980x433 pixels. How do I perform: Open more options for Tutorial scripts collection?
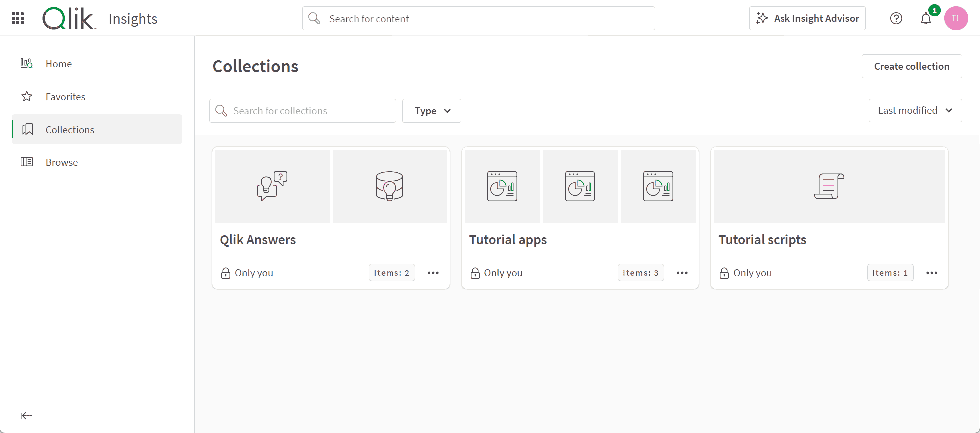click(x=931, y=273)
